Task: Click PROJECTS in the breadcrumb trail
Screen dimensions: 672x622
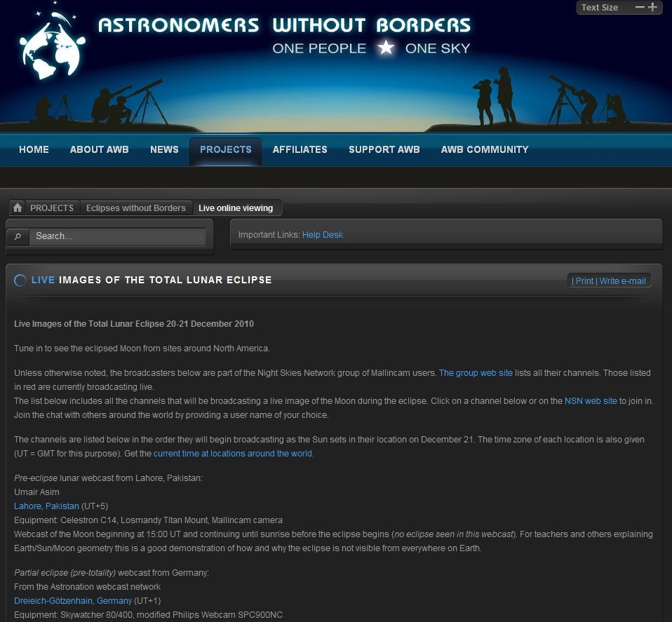Action: pos(52,208)
